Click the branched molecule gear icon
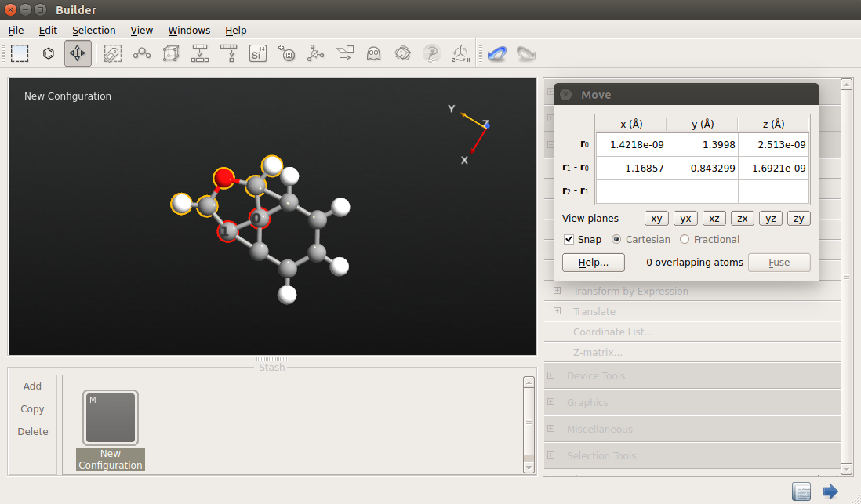Image resolution: width=861 pixels, height=504 pixels. pos(316,53)
